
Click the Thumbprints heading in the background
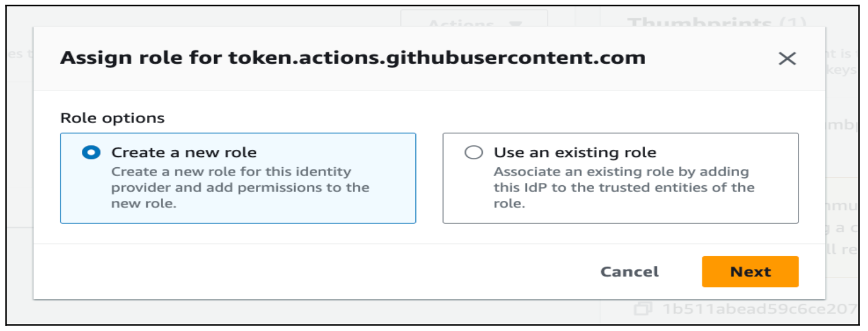[699, 21]
